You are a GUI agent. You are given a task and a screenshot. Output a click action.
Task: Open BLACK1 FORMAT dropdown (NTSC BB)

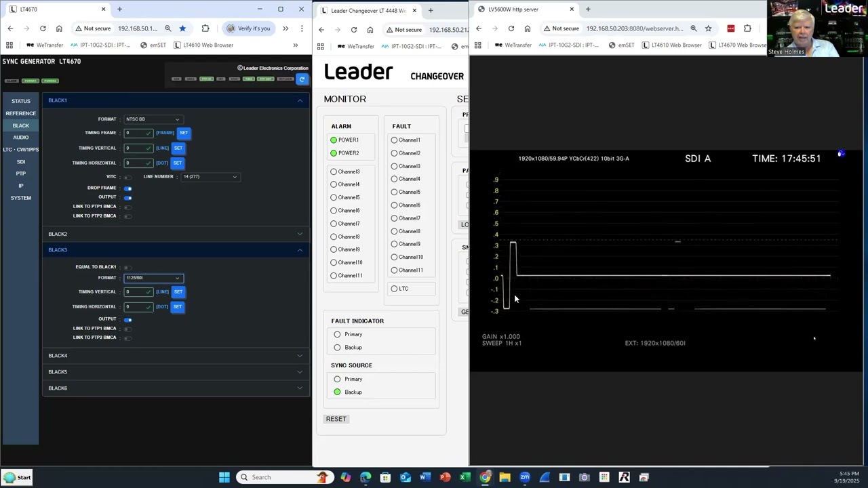(x=153, y=119)
